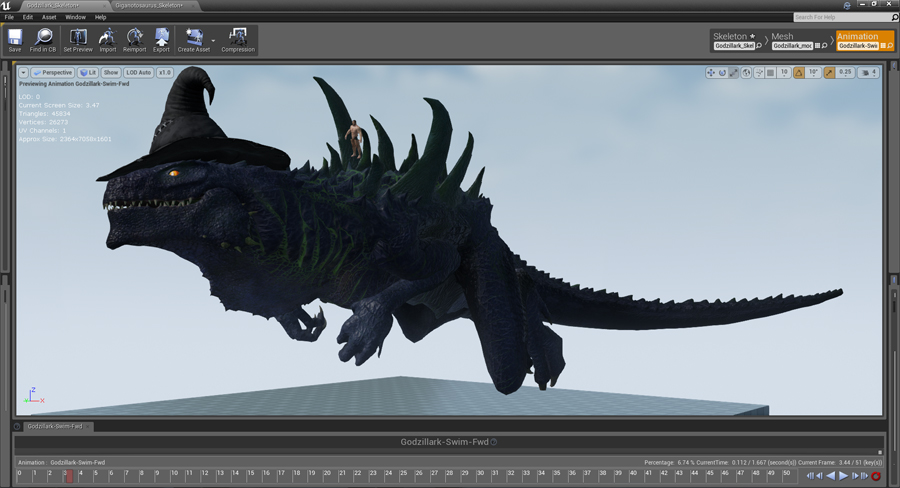Open the Window menu

tap(75, 17)
